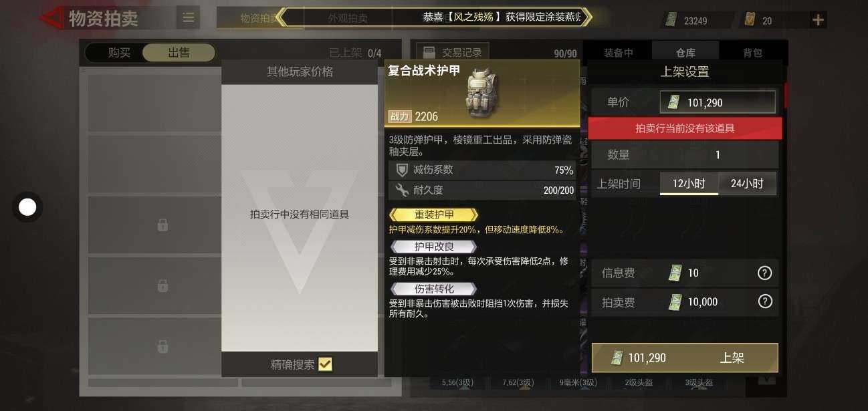This screenshot has height=411, width=868.
Task: Switch to the 出售 tab
Action: click(x=179, y=53)
